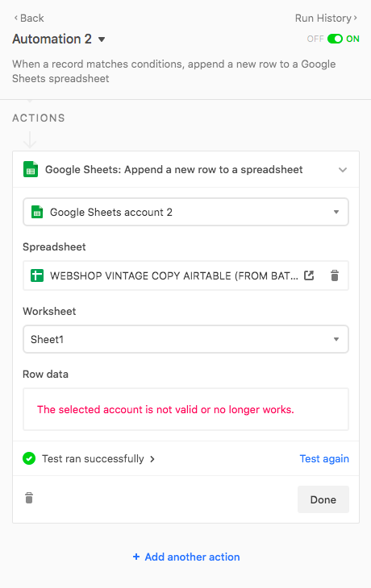
Task: Click the Done button
Action: coord(323,499)
